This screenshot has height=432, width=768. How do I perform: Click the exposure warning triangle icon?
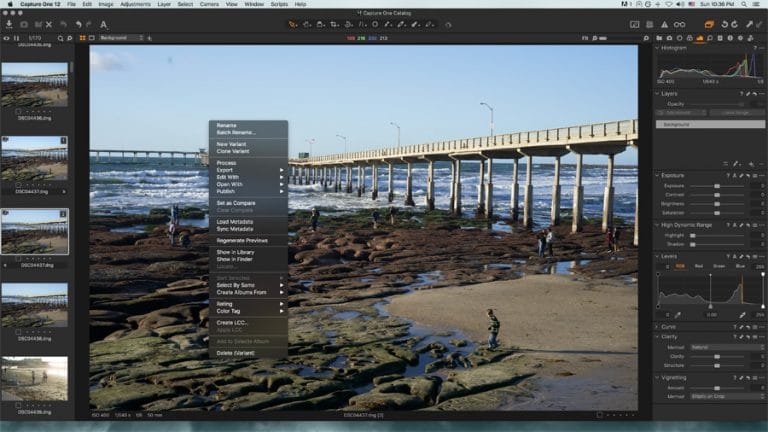pyautogui.click(x=664, y=24)
